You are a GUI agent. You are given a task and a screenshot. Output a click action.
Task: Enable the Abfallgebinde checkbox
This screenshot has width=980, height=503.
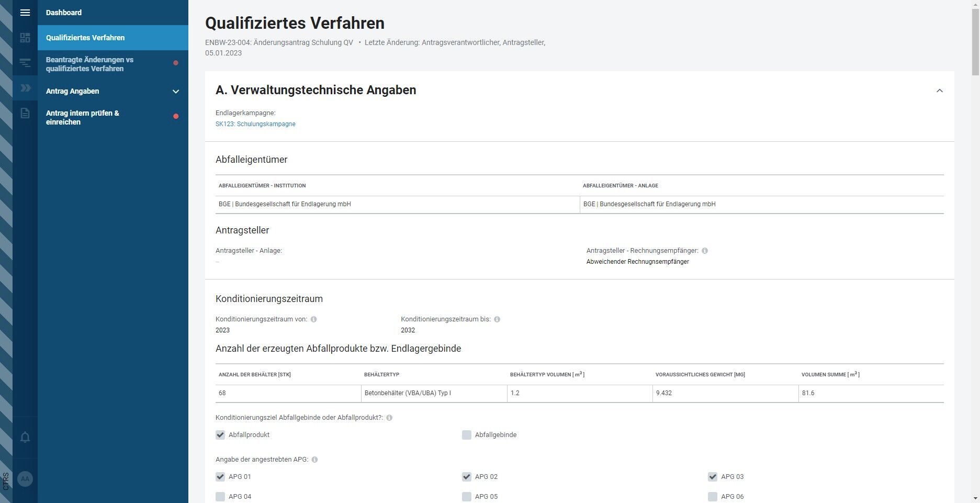pos(467,435)
